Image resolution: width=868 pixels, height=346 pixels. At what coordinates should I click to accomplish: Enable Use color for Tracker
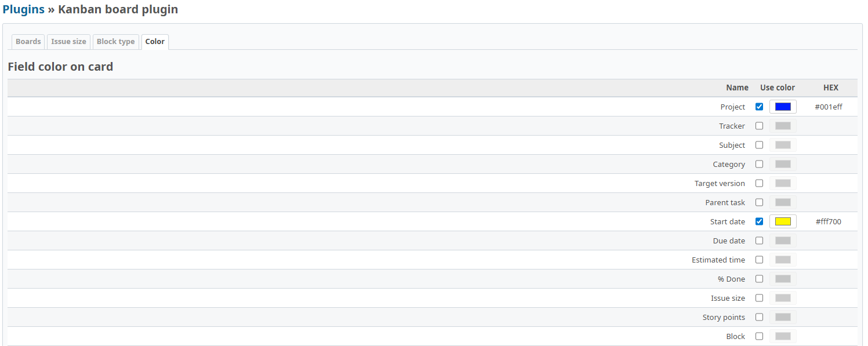click(x=759, y=126)
